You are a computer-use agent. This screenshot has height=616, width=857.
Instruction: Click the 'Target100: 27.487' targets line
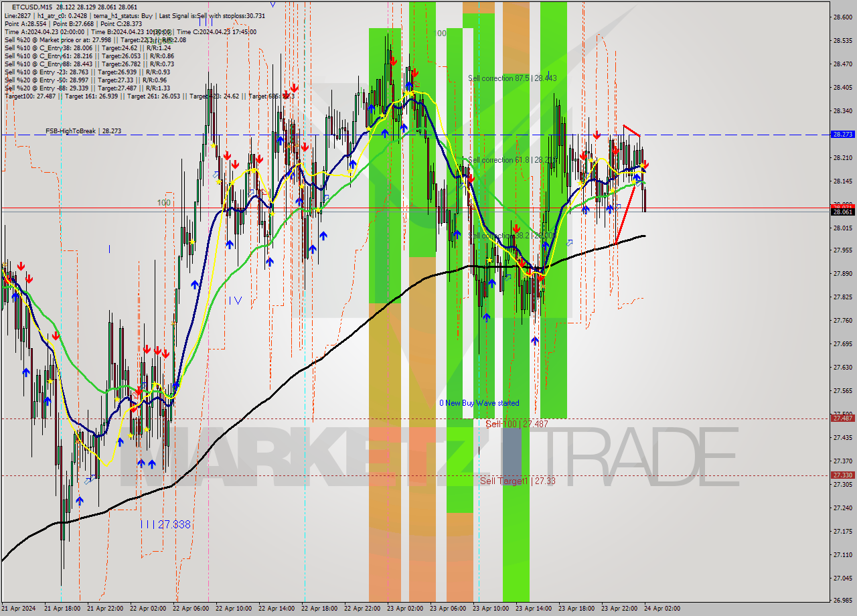coord(149,96)
